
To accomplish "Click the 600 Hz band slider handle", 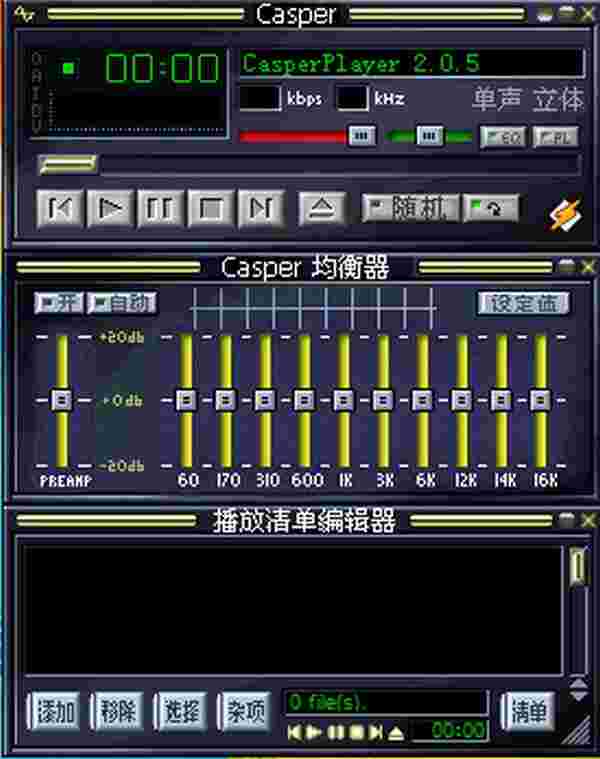I will point(304,400).
